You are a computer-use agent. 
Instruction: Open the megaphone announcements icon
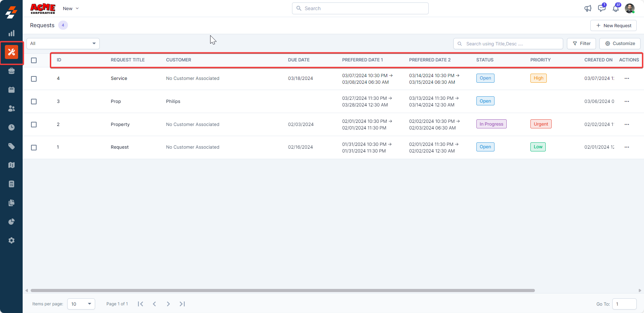(x=588, y=8)
